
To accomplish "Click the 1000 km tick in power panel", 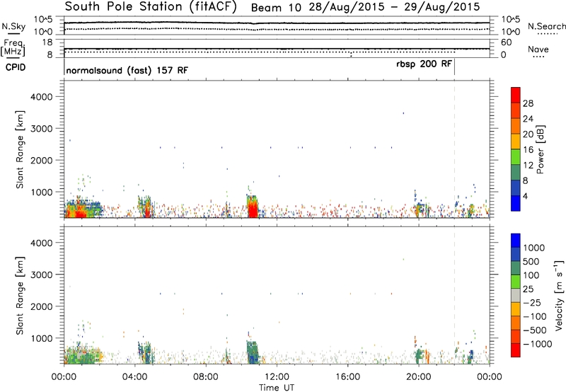I will pos(42,192).
